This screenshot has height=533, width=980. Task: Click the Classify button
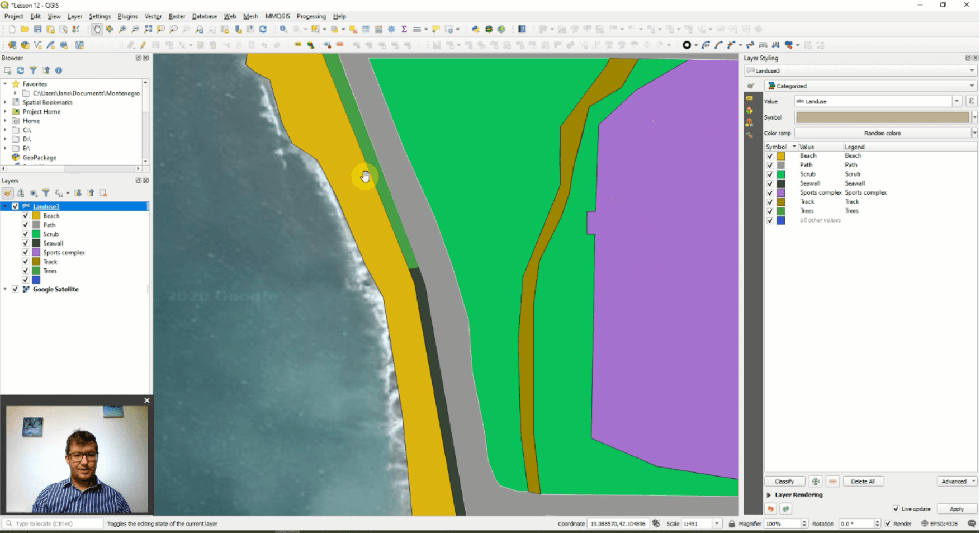(784, 482)
